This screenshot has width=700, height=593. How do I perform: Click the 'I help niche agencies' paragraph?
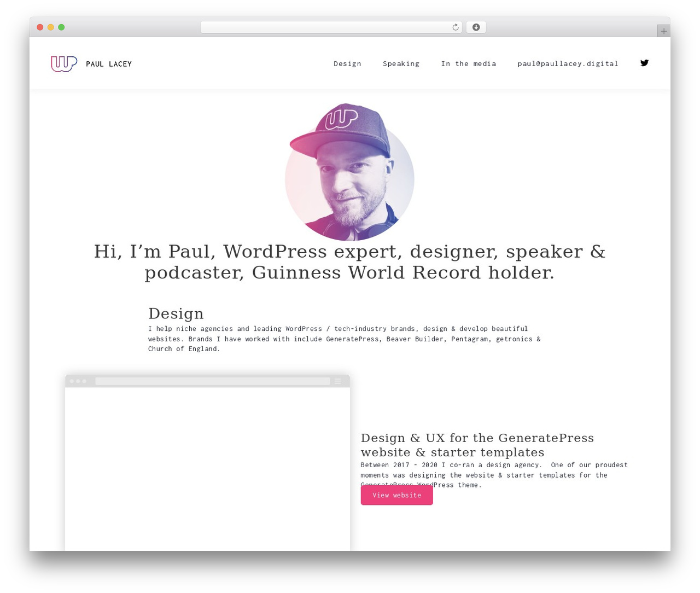(345, 339)
